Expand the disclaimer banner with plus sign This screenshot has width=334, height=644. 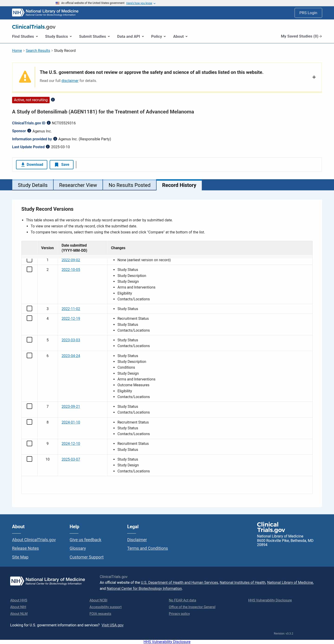coord(314,77)
